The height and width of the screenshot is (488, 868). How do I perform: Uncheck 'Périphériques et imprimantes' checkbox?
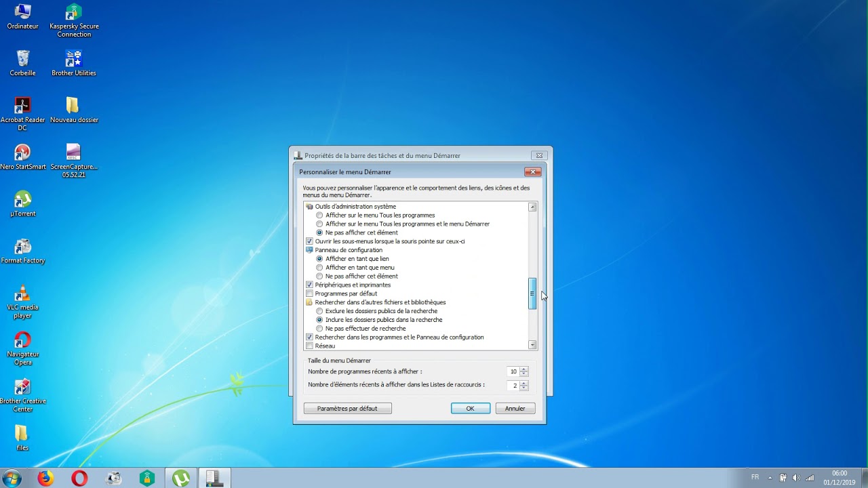pos(310,285)
